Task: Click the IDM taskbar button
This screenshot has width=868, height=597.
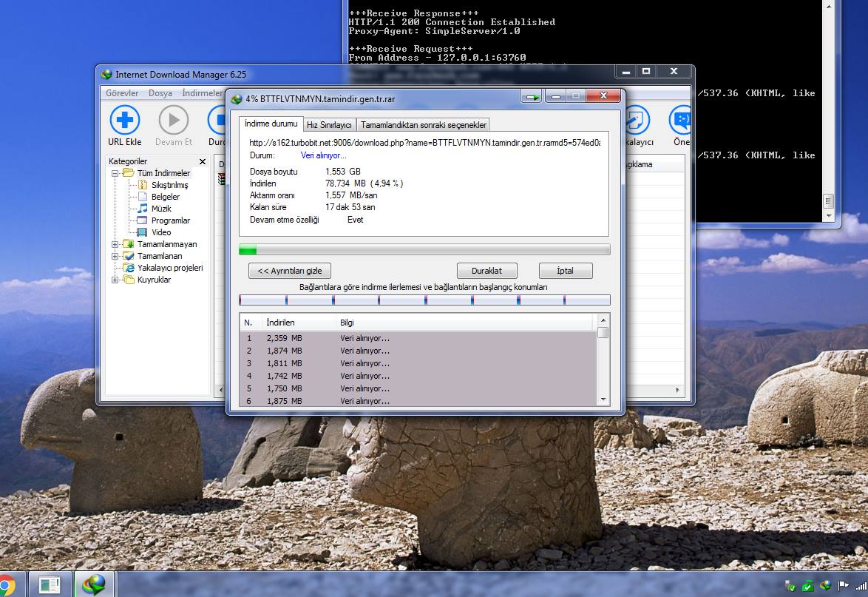Action: pos(94,585)
